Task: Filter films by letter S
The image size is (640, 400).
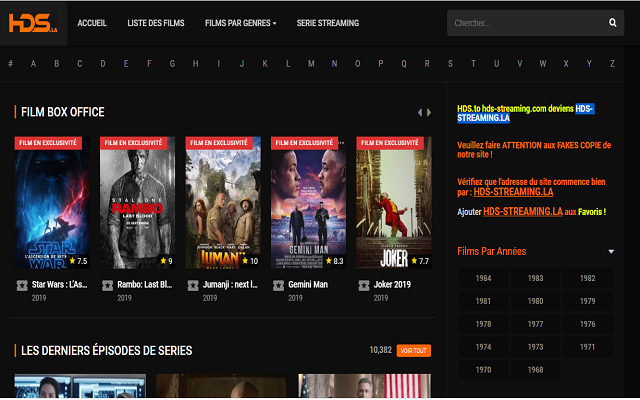Action: (450, 64)
